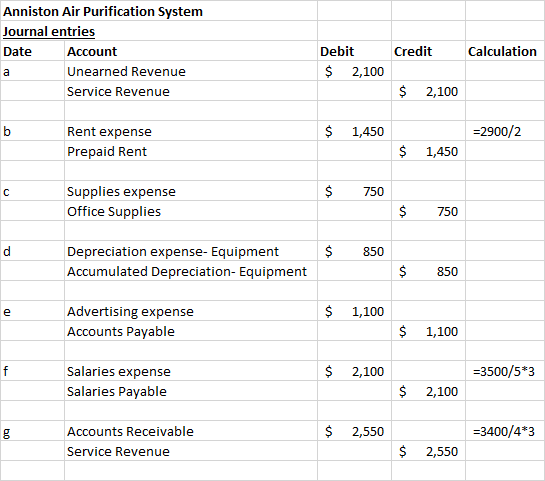
Task: Select the 'Advertising expense' account cell
Action: point(191,311)
